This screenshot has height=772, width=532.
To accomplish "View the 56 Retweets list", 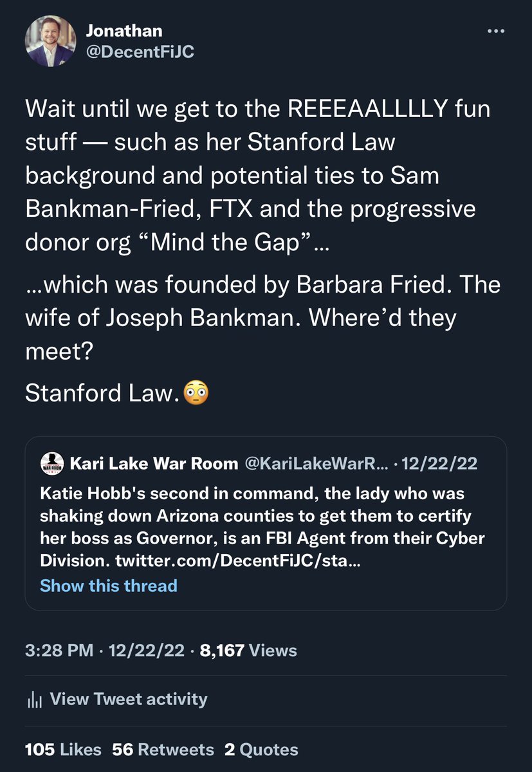I will [163, 749].
